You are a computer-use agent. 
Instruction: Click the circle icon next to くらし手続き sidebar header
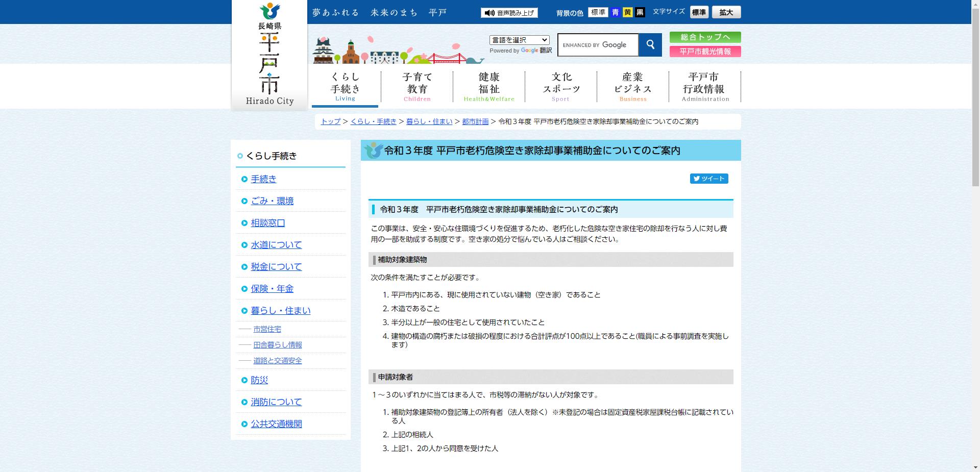[239, 156]
